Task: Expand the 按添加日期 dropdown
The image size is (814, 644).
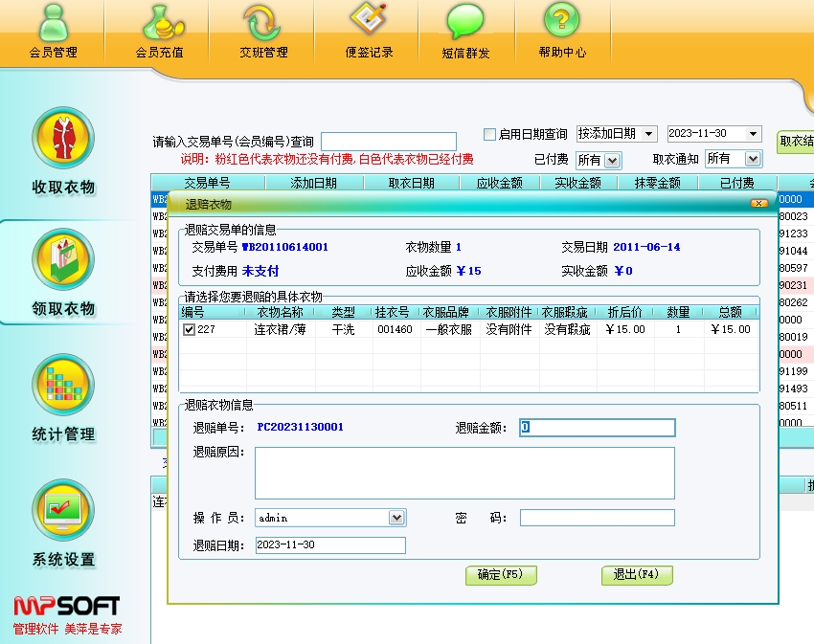Action: pyautogui.click(x=648, y=134)
